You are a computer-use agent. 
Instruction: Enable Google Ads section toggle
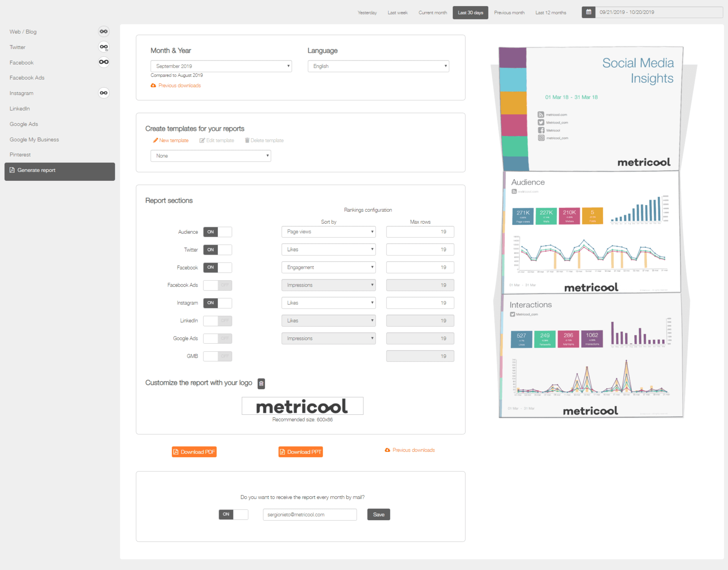point(218,339)
